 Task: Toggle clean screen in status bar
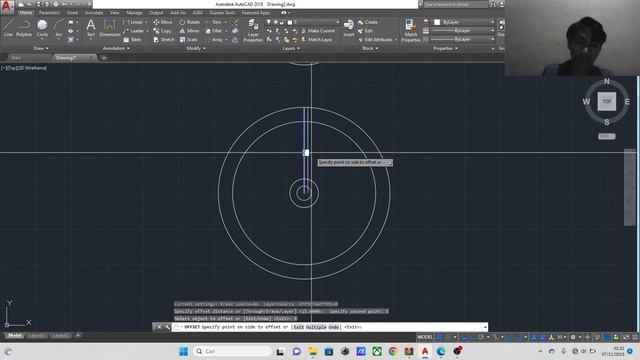626,337
